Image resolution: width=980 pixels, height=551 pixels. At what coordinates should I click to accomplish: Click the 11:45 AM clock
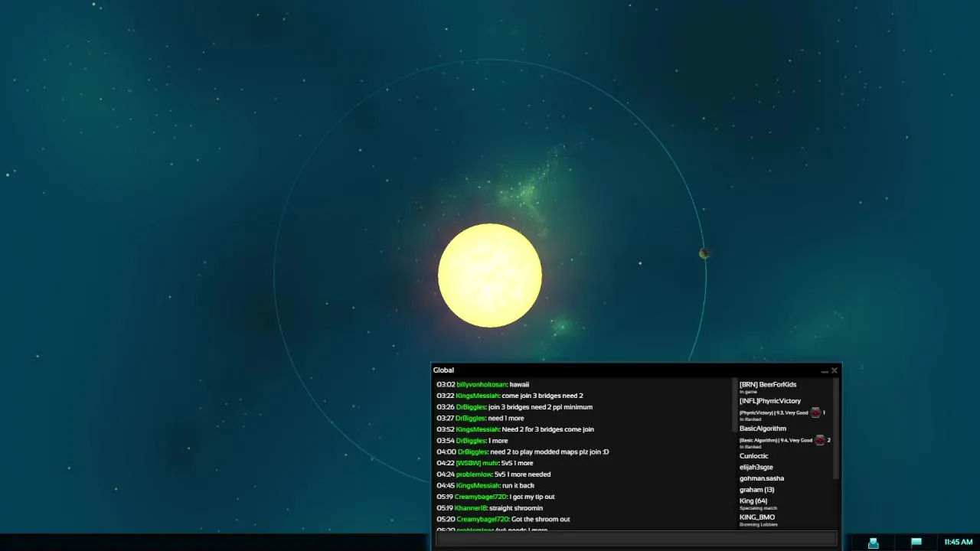click(958, 542)
